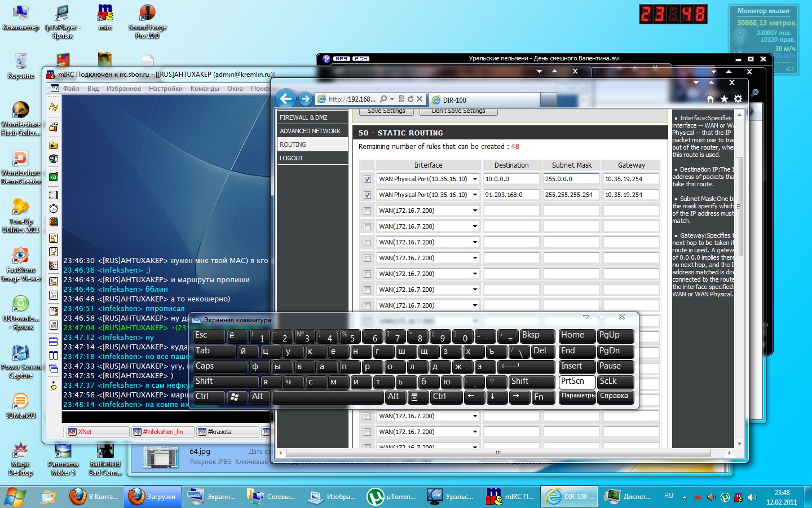812x508 pixels.
Task: Click the mIRC connect lightning-bolt toolbar icon
Action: point(54,107)
